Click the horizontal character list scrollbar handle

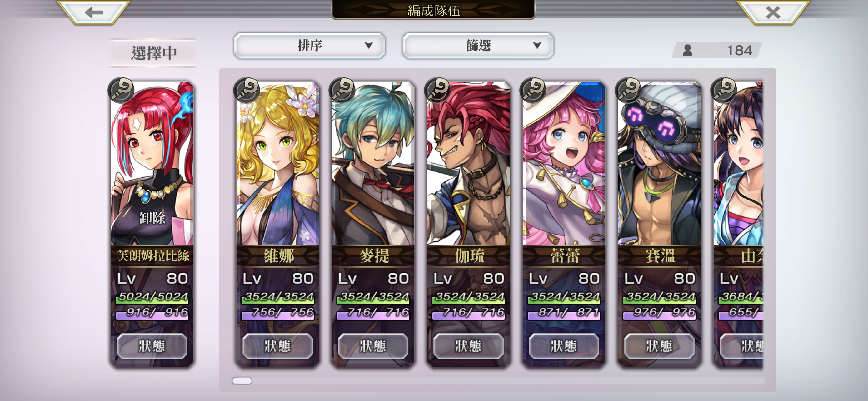(x=242, y=380)
